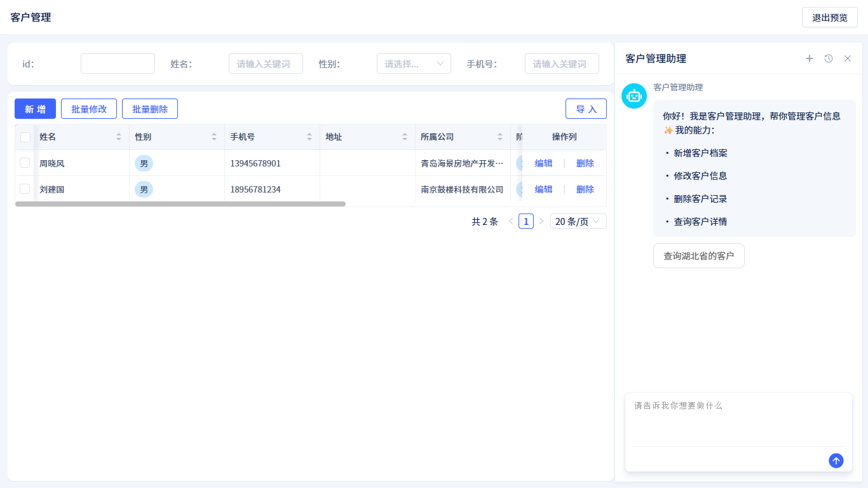Delete the 刘建国 record

click(585, 189)
